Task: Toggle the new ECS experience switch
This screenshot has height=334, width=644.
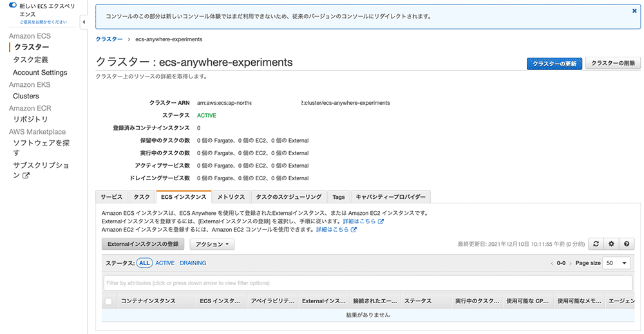Action: pos(13,5)
